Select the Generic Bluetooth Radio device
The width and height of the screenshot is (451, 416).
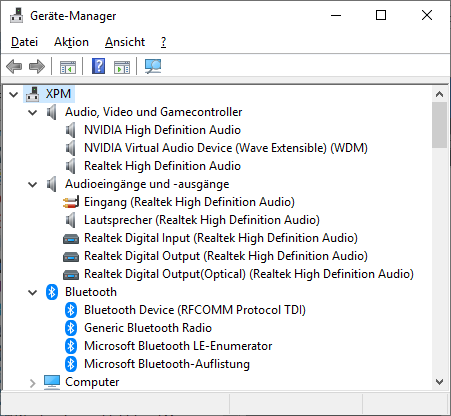(148, 328)
